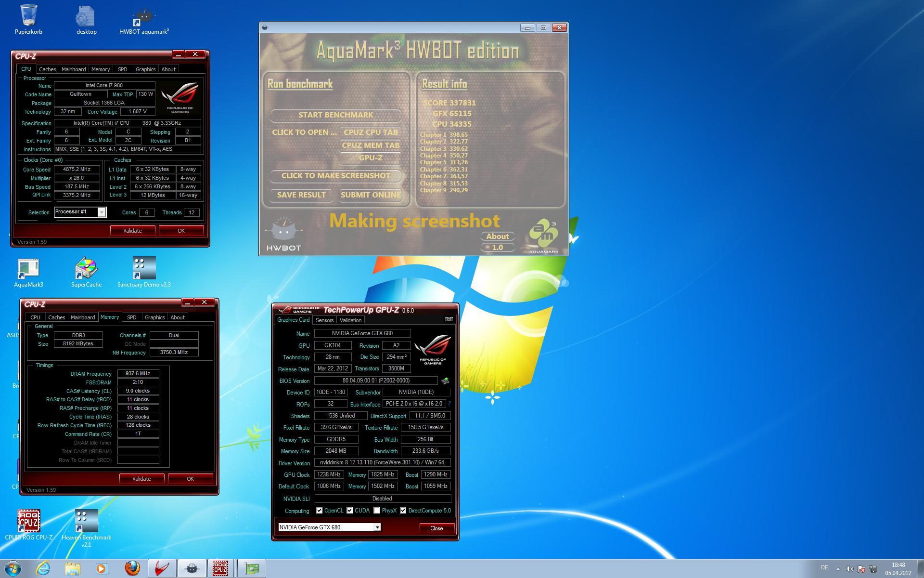
Task: Click the HWBOT robot logo in AquaMark
Action: click(x=283, y=233)
